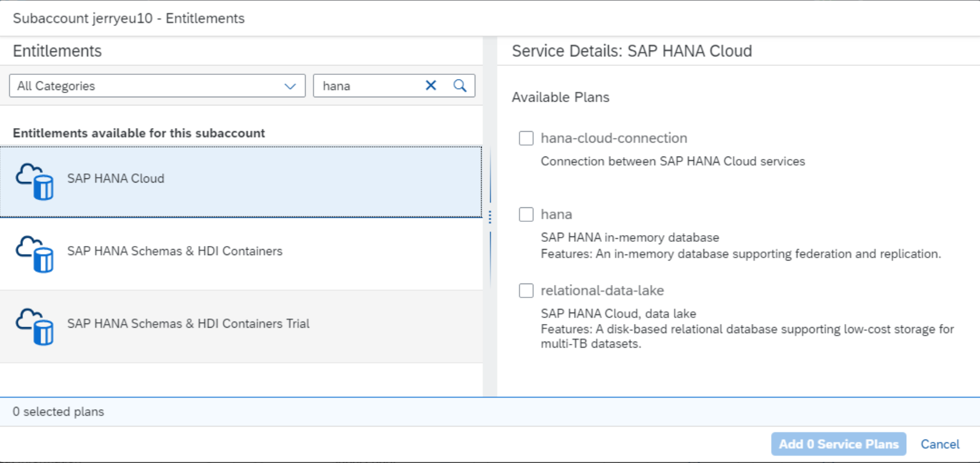Click the SAP HANA Cloud database icon
This screenshot has height=463, width=980.
[34, 181]
